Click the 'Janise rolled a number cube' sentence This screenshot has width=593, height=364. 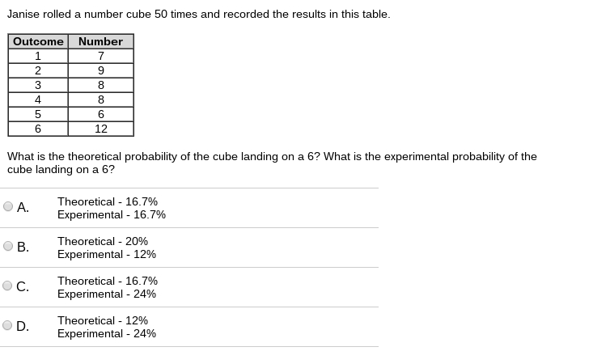(198, 15)
